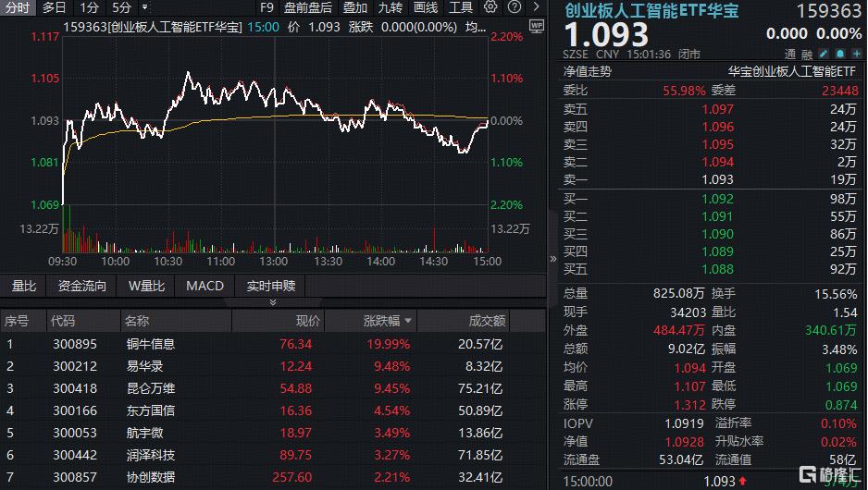This screenshot has height=490, width=868.
Task: Click 委比 value 55.98%
Action: click(x=684, y=91)
